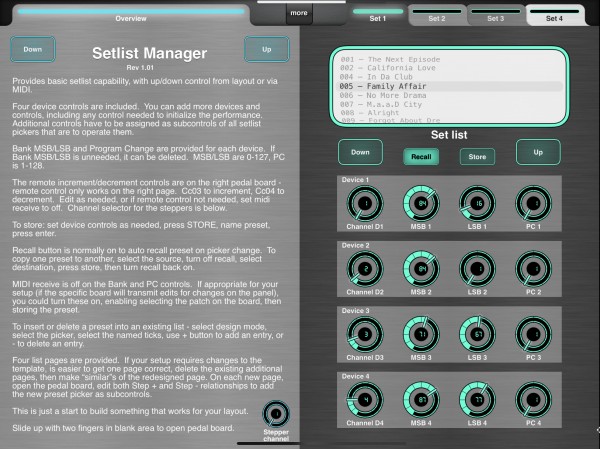Click the LSB 4 knob
Image resolution: width=600 pixels, height=449 pixels.
pyautogui.click(x=477, y=400)
